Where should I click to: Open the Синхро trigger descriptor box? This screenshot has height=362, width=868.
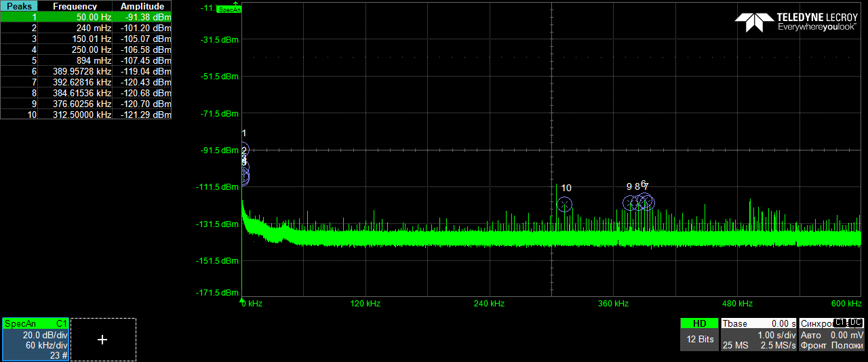[x=831, y=335]
